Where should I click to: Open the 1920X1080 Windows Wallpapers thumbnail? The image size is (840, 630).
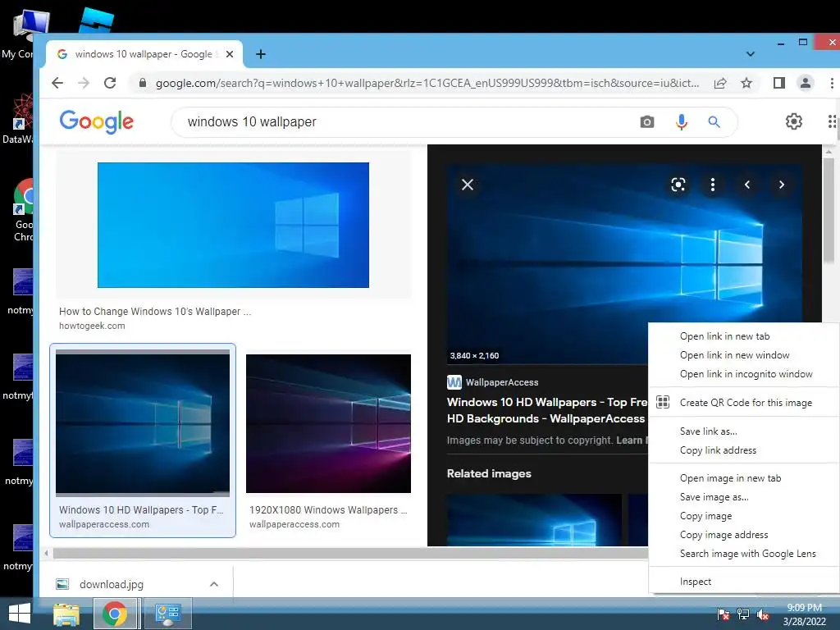(328, 423)
